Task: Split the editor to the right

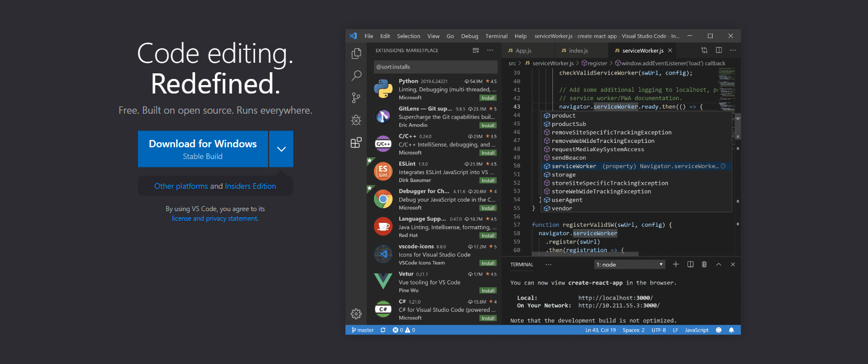Action: coord(718,50)
